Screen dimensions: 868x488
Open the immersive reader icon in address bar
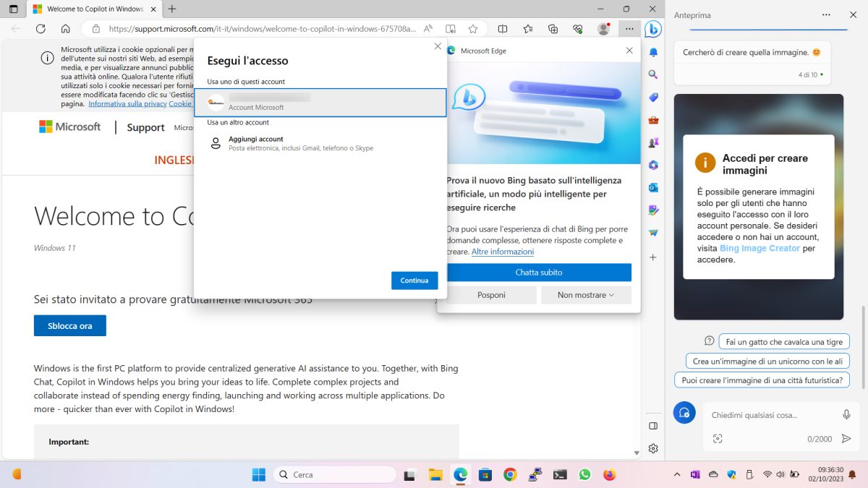pos(451,29)
